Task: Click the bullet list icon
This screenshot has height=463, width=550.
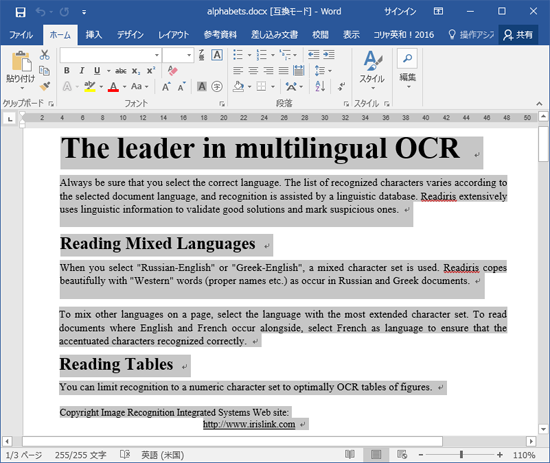Action: coord(238,55)
